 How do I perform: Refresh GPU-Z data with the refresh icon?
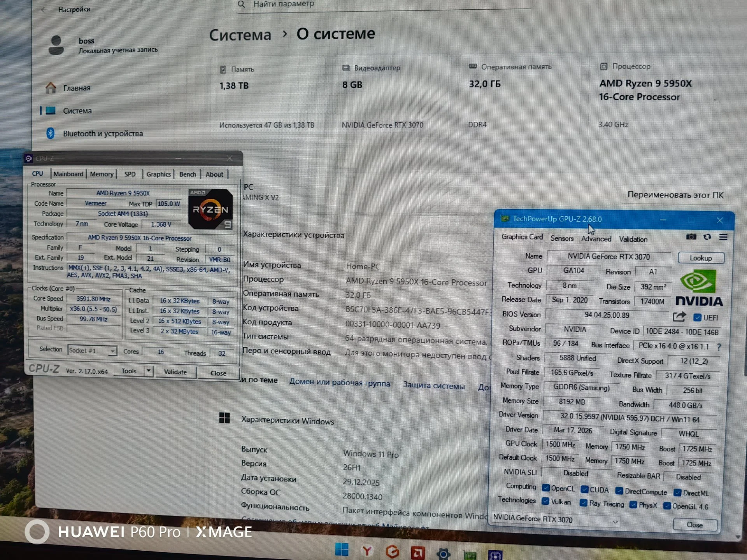coord(707,237)
